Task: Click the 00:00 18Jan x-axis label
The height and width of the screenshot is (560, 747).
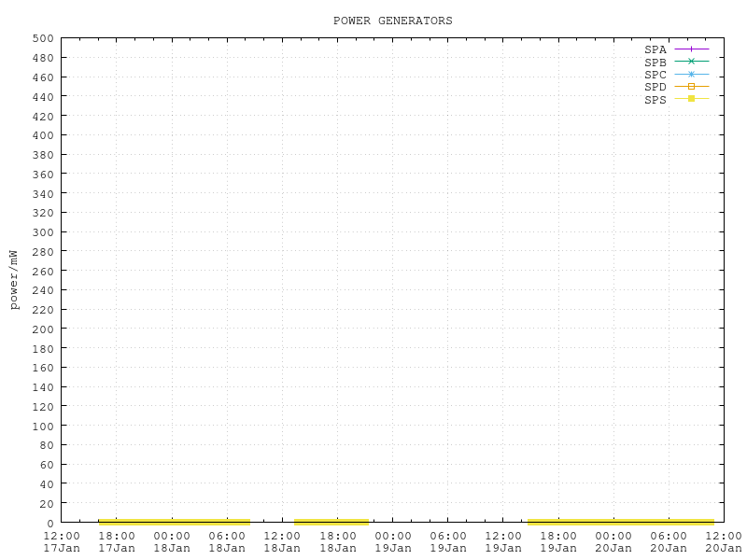Action: point(172,542)
